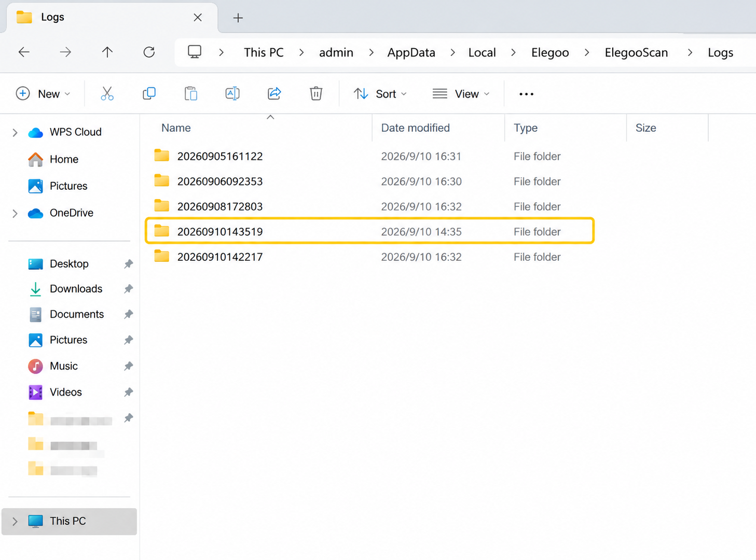This screenshot has height=560, width=756.
Task: Open Documents in the navigation pane
Action: 77,314
